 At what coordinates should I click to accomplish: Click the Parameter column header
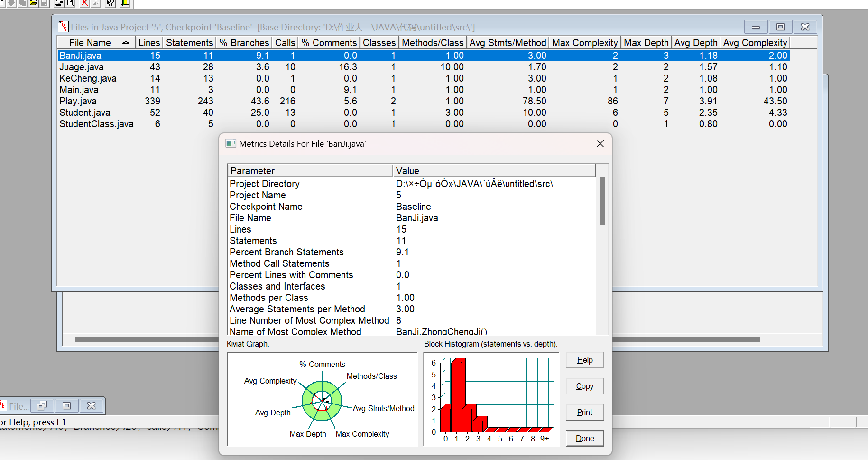[310, 171]
